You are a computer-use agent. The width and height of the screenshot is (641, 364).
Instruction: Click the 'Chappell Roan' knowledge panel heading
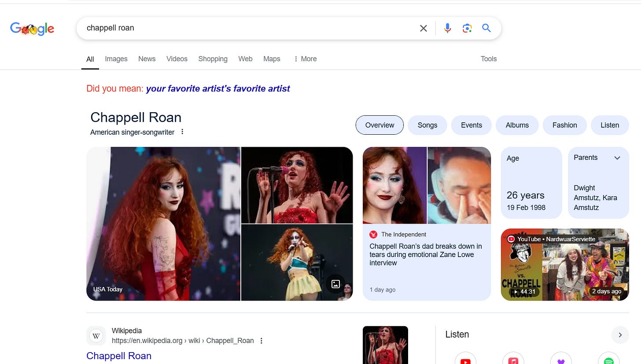pyautogui.click(x=136, y=118)
